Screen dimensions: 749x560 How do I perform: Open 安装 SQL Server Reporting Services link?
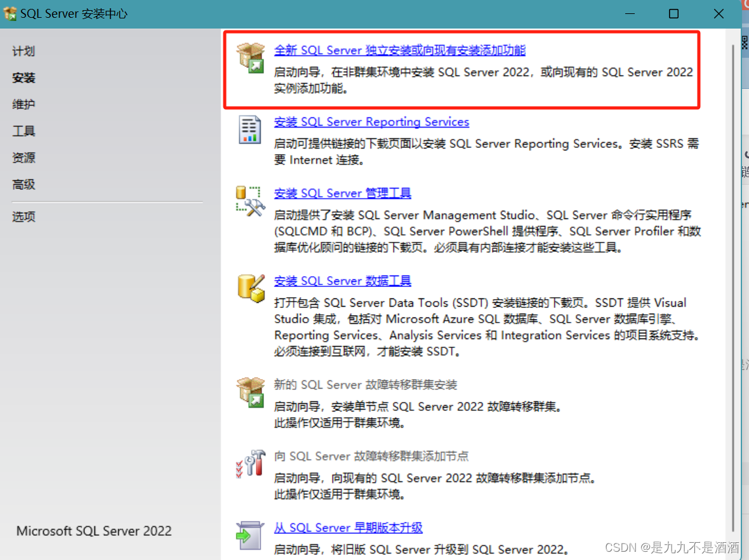(x=371, y=122)
